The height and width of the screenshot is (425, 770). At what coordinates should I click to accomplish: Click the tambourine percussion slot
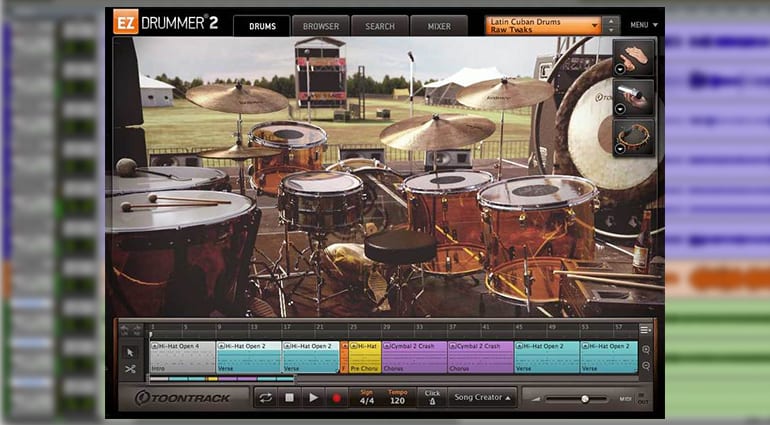click(633, 137)
